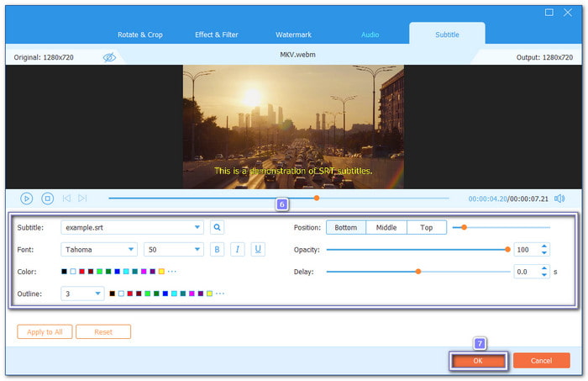This screenshot has height=381, width=588.
Task: Switch to the Watermark tab
Action: 294,34
